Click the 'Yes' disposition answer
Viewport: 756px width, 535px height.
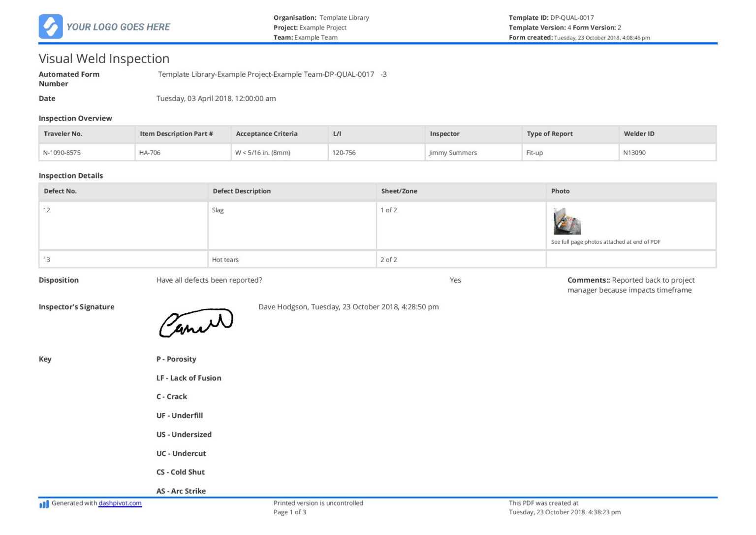pyautogui.click(x=455, y=280)
